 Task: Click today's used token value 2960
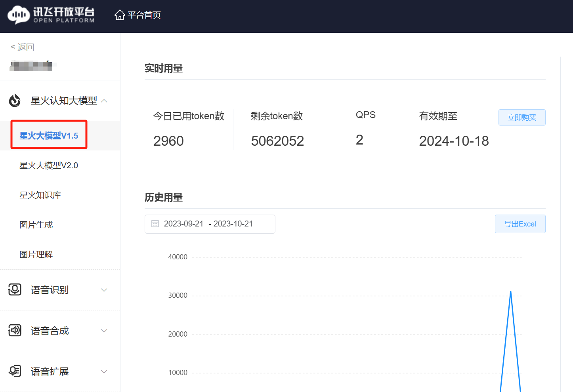coord(168,141)
